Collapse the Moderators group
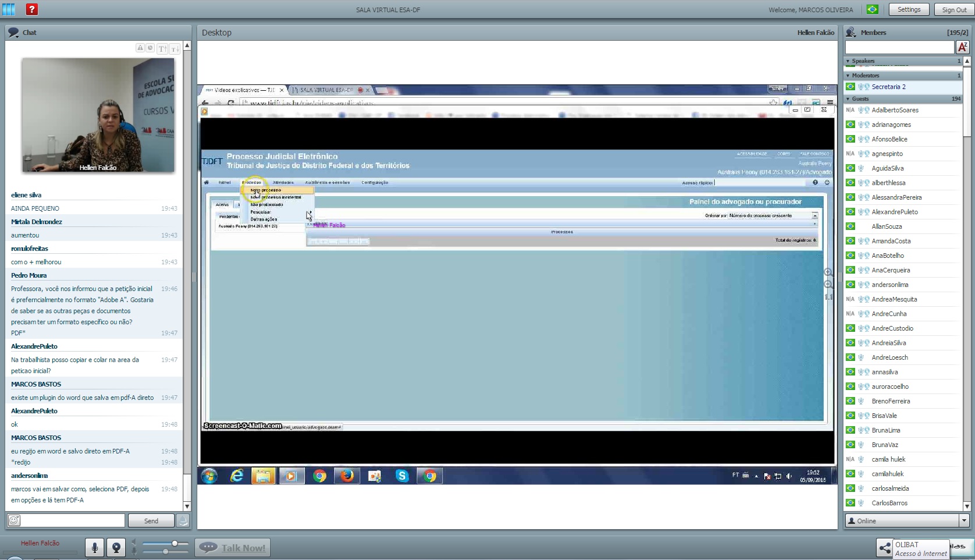Image resolution: width=975 pixels, height=560 pixels. coord(848,76)
